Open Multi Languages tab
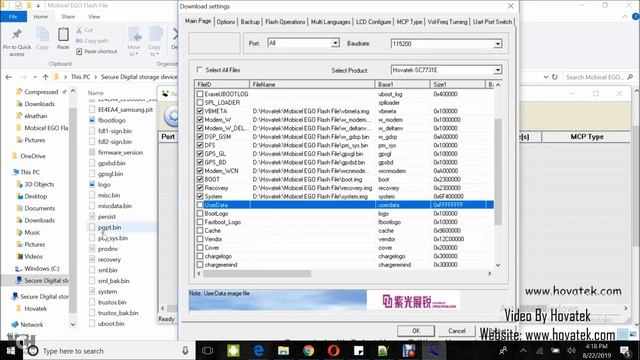 coord(330,22)
